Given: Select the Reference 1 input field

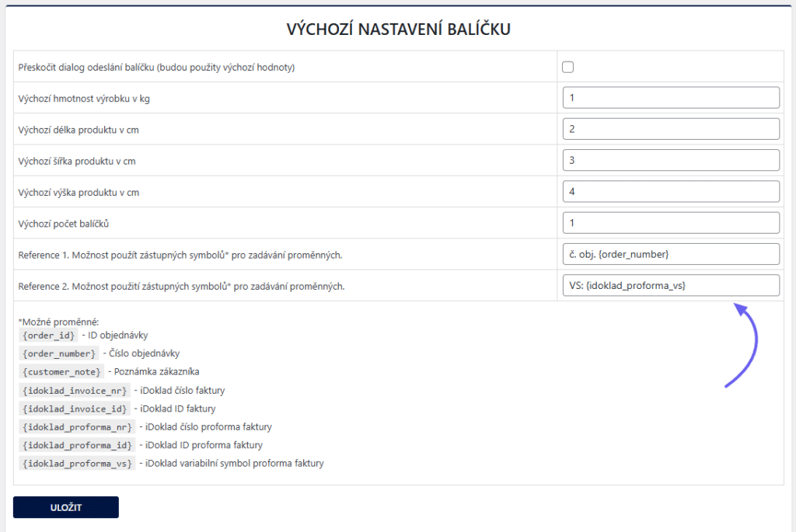Looking at the screenshot, I should 670,253.
